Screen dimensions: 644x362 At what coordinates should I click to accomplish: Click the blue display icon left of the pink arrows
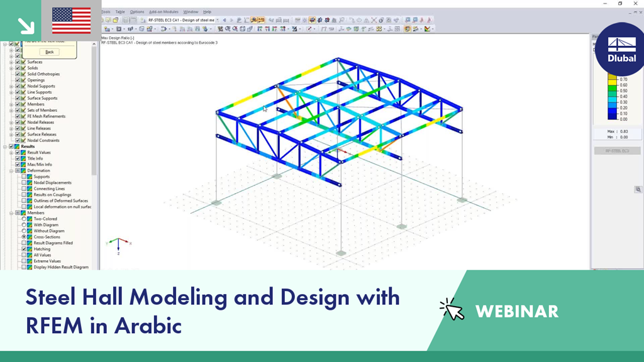pyautogui.click(x=415, y=19)
